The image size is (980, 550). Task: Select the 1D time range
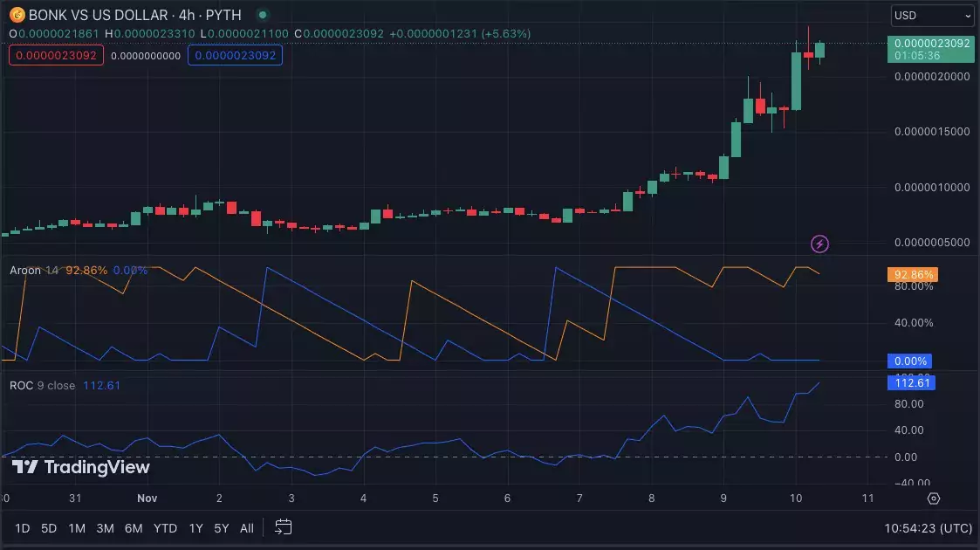[23, 528]
